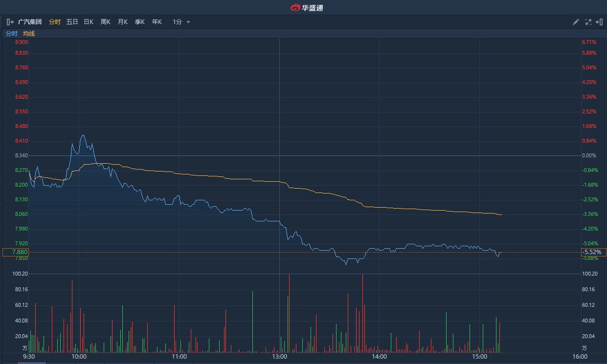Click the 6.71% axis label
607x364 pixels.
(x=589, y=43)
